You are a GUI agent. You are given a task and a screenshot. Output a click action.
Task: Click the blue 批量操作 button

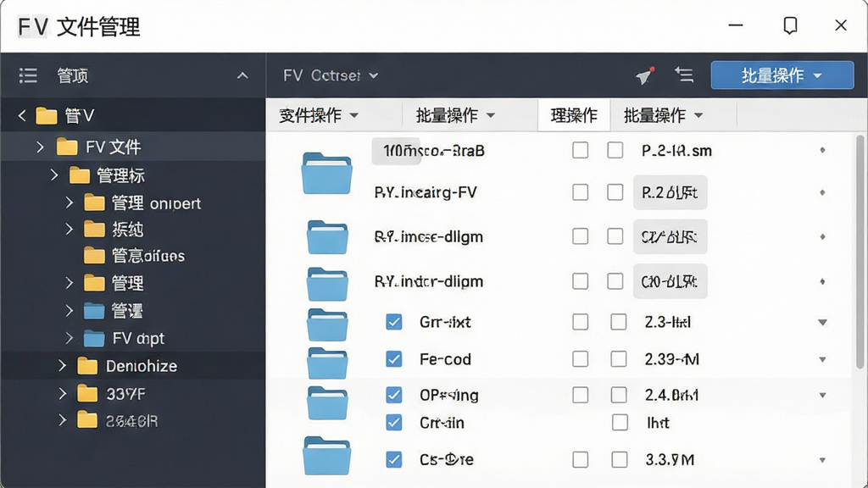[x=782, y=75]
